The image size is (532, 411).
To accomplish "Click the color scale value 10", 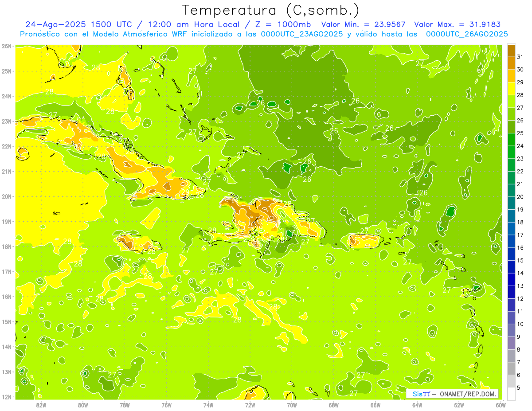I will [520, 324].
